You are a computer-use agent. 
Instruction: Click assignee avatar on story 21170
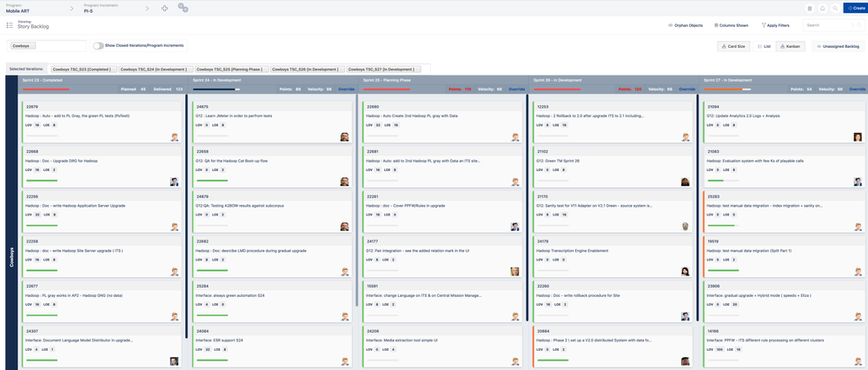click(686, 226)
